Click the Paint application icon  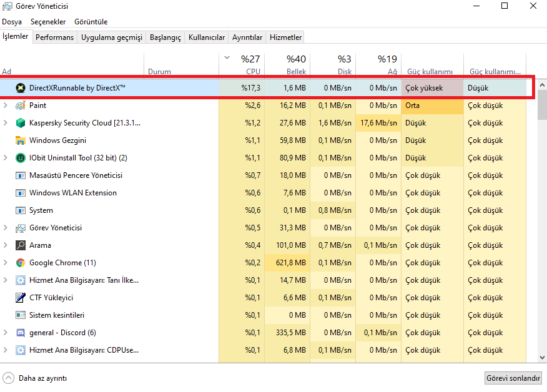tap(20, 105)
